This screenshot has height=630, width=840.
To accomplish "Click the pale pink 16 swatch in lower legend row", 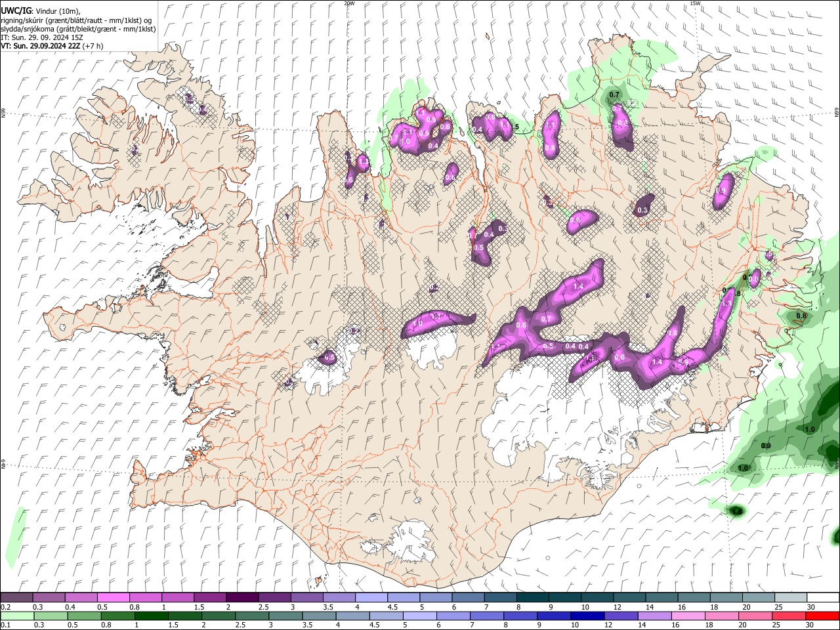I will tap(688, 616).
